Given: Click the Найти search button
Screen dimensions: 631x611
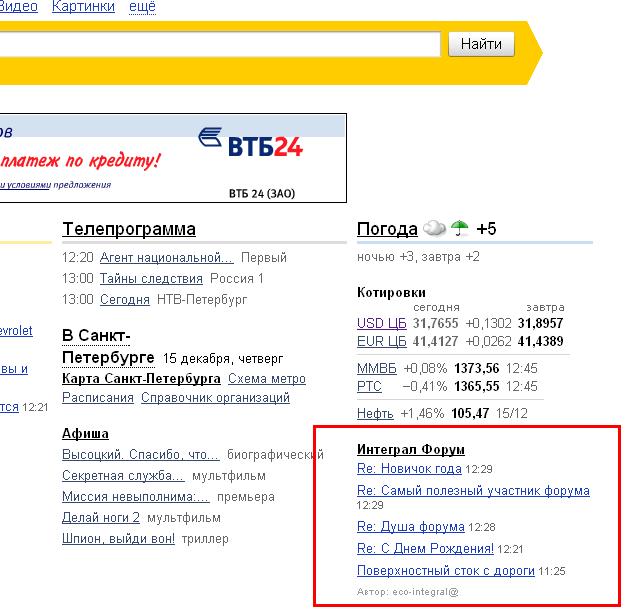Looking at the screenshot, I should (482, 44).
